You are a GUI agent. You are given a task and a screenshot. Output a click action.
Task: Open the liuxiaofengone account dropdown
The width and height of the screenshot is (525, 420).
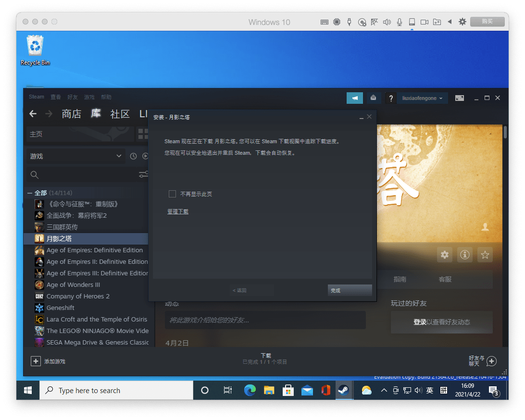coord(422,98)
